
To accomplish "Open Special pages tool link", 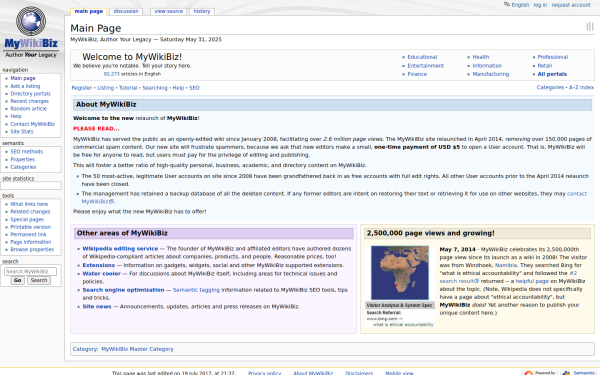I will pyautogui.click(x=27, y=220).
